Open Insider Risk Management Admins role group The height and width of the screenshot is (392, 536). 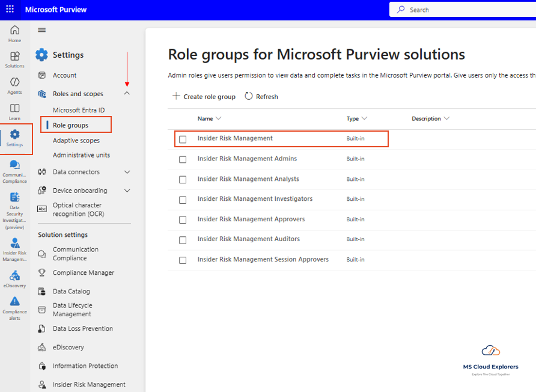(x=247, y=159)
